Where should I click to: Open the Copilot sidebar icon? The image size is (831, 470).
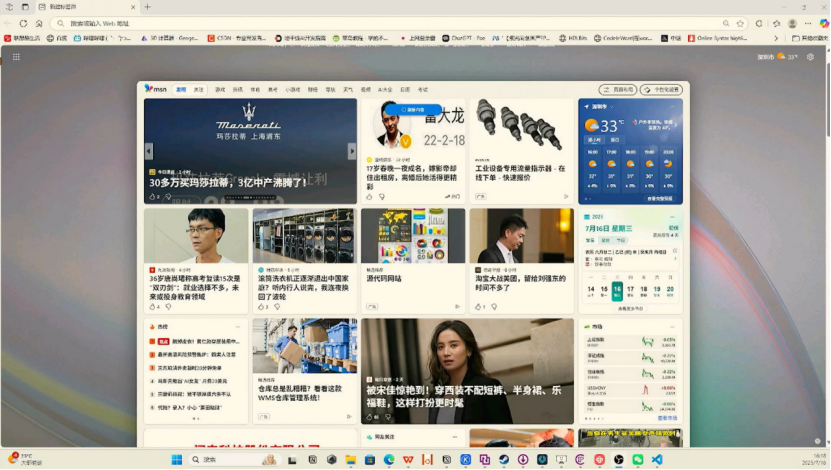pos(824,23)
